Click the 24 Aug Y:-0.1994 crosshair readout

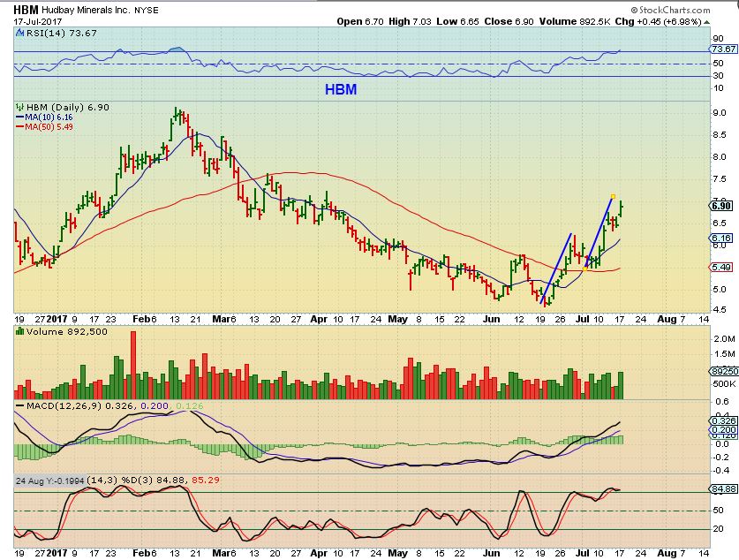[50, 481]
